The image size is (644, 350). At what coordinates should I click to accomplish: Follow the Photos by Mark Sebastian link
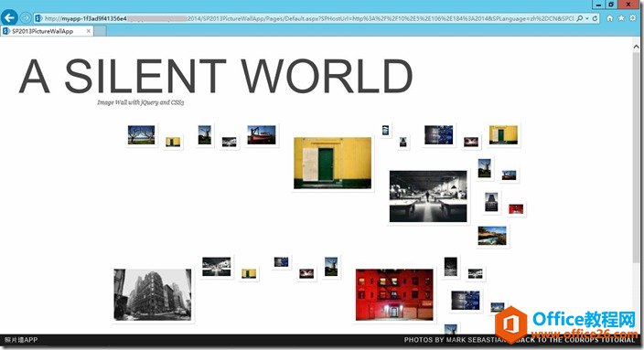[455, 340]
